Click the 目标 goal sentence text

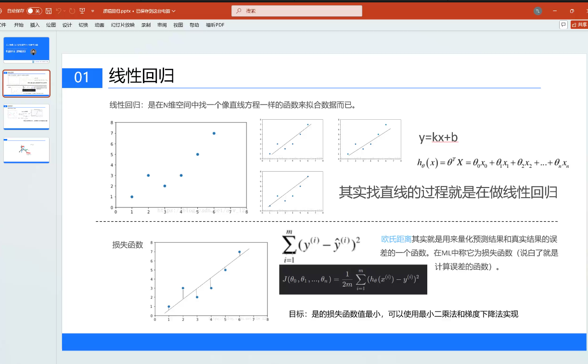(x=403, y=314)
